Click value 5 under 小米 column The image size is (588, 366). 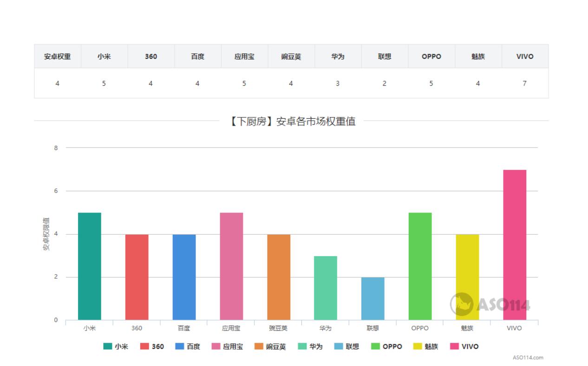[x=104, y=83]
